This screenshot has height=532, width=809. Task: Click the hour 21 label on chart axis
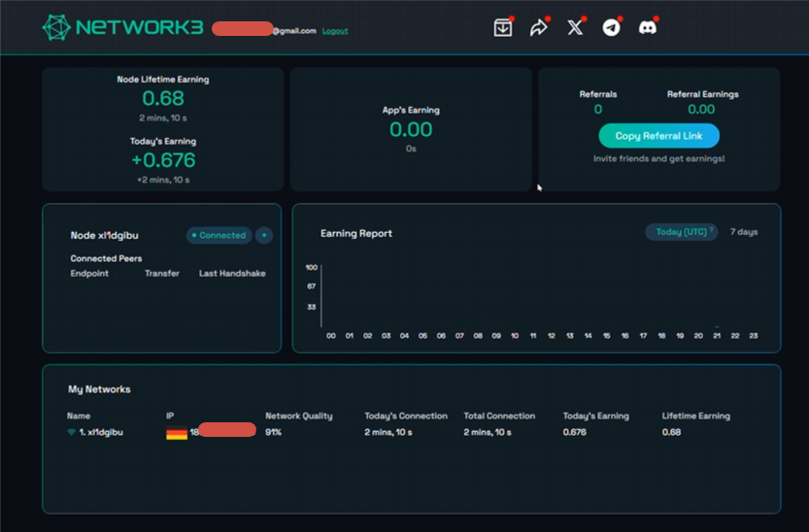coord(717,336)
